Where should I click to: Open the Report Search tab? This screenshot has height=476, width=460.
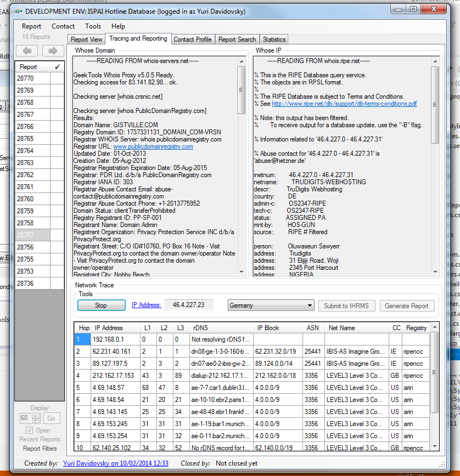coord(237,39)
